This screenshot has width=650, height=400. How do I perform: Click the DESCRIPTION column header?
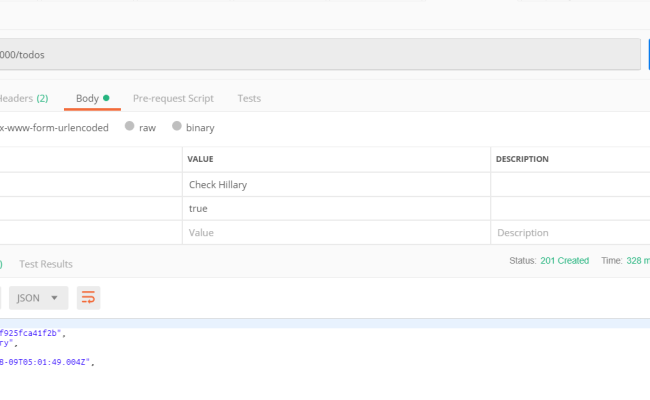click(x=522, y=159)
